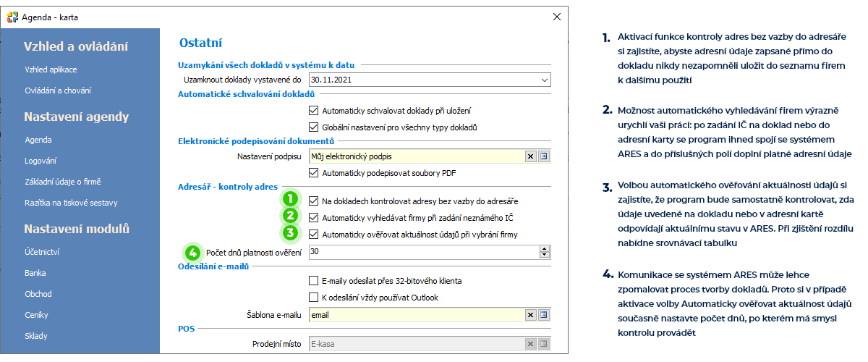This screenshot has width=868, height=362.
Task: Increase Počet dnů platnosti ověření with up arrow
Action: [x=545, y=248]
